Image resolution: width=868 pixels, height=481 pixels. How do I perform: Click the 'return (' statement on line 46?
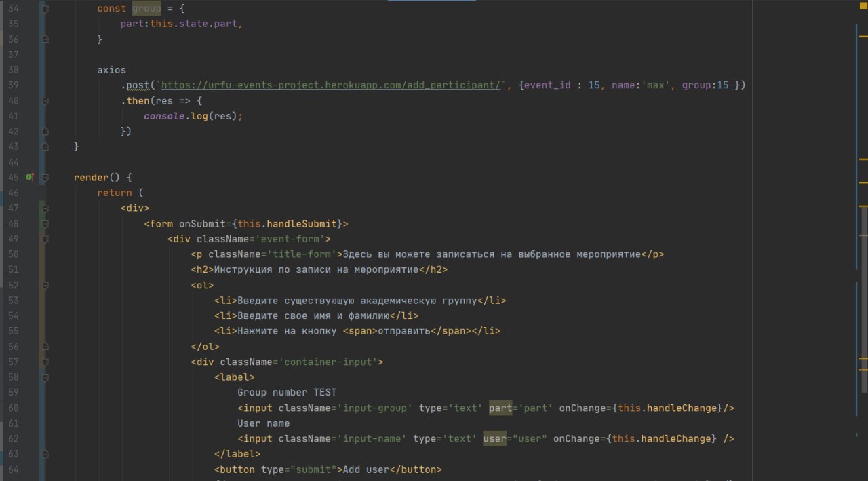[x=120, y=193]
